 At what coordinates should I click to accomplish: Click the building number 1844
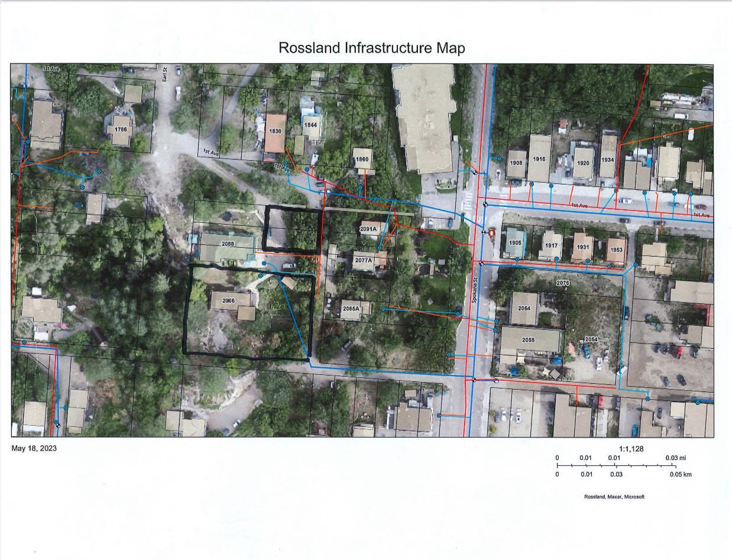point(310,125)
